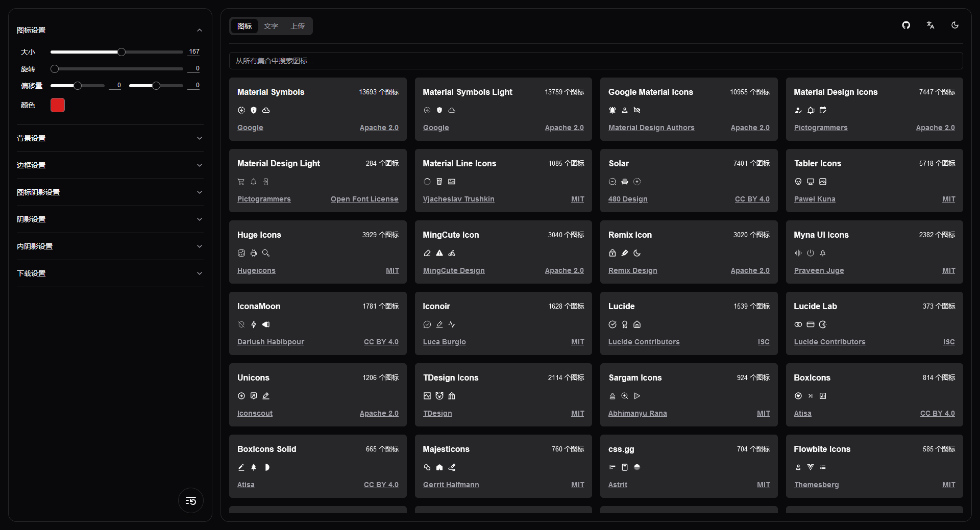Click the image icon in TDesign Icons card

pos(427,396)
